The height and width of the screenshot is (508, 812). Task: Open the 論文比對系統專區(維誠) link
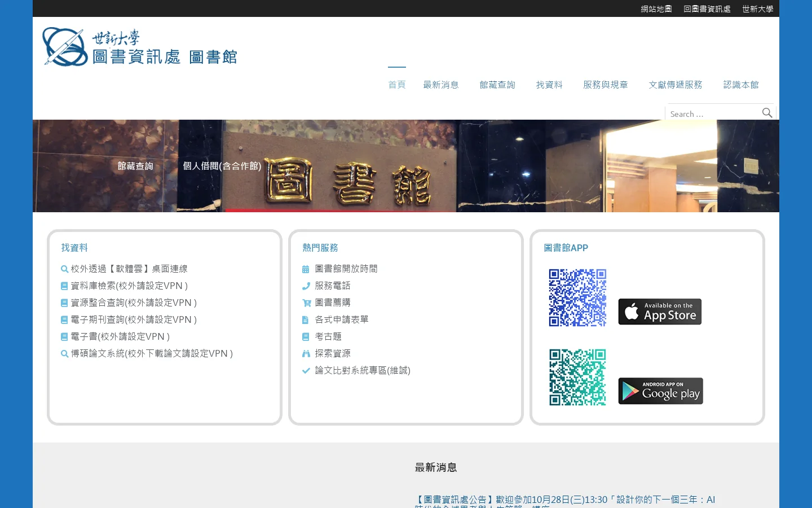[x=363, y=370]
